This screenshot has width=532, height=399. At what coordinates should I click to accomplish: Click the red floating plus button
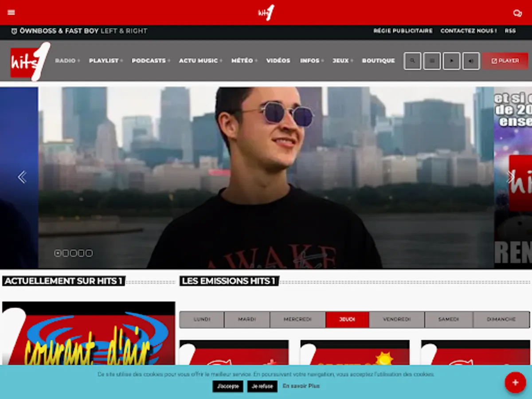pos(515,383)
